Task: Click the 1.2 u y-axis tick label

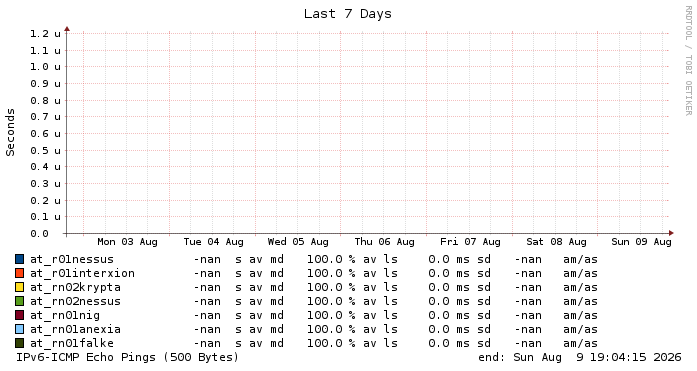Action: [45, 34]
